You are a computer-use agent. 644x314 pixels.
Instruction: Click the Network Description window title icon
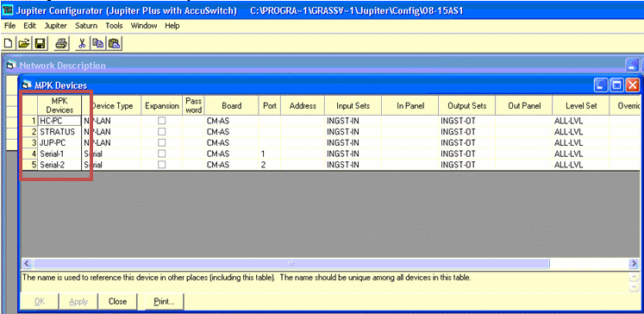11,66
